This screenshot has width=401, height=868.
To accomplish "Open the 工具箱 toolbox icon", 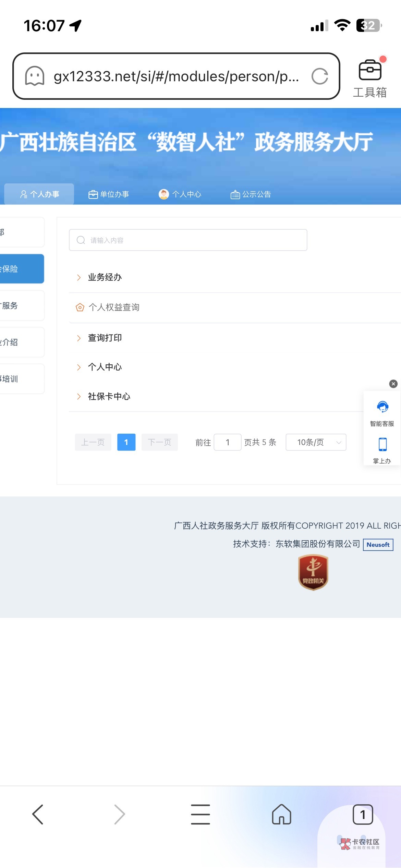I will 370,77.
